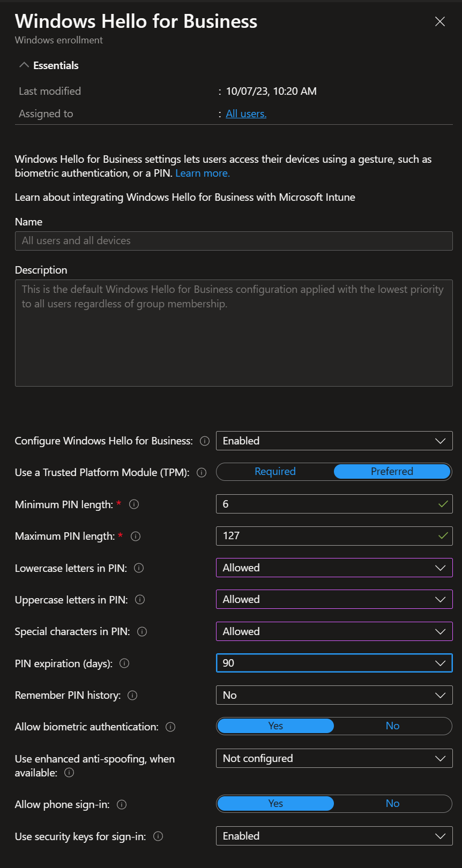Click info icon for Use security keys for sign-in
462x868 pixels.
tap(158, 836)
